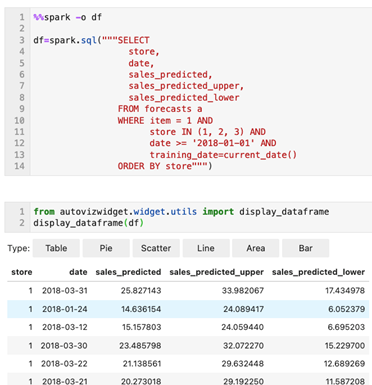Click the sales_predicted column header
Image resolution: width=372 pixels, height=385 pixels.
point(128,272)
